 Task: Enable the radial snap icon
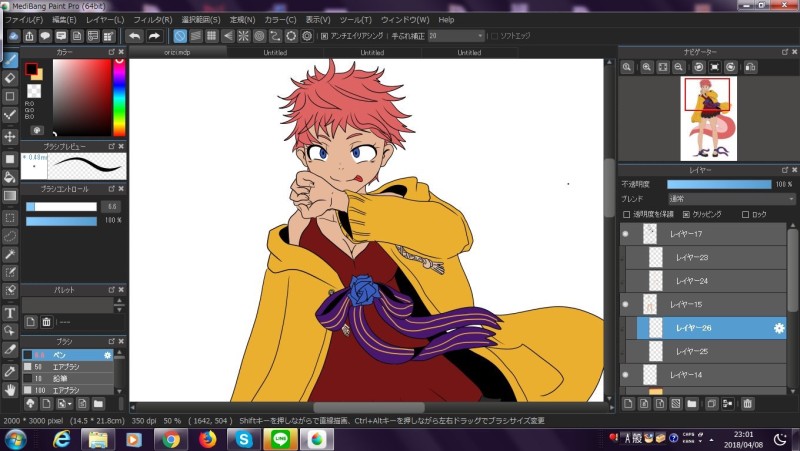(243, 36)
